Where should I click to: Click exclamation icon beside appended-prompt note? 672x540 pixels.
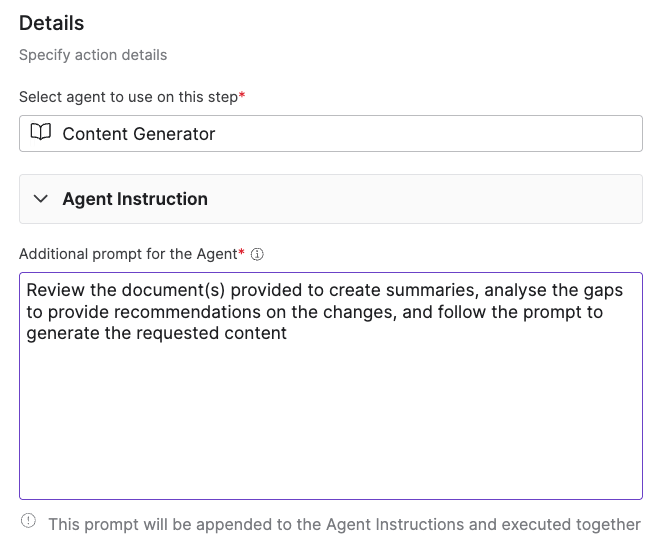point(29,521)
